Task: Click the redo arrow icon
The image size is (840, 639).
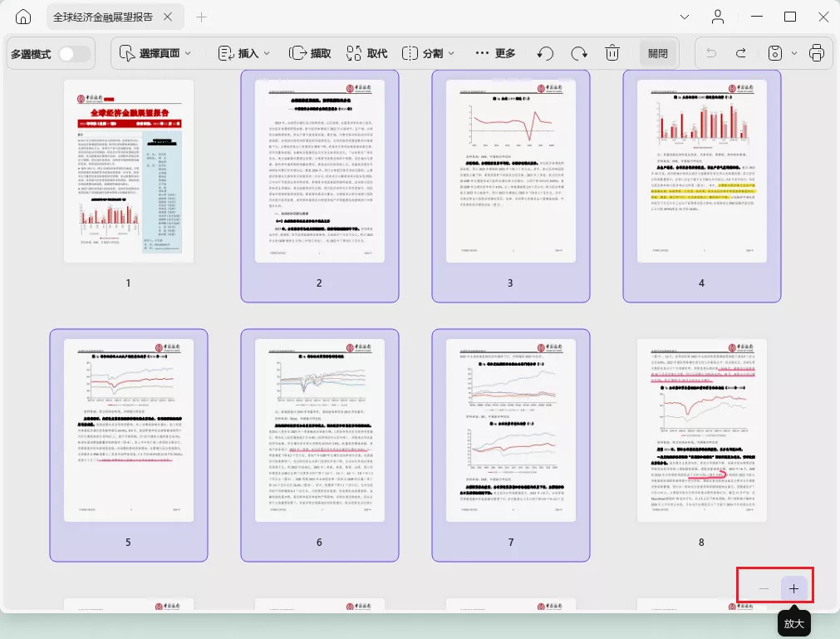Action: click(741, 53)
